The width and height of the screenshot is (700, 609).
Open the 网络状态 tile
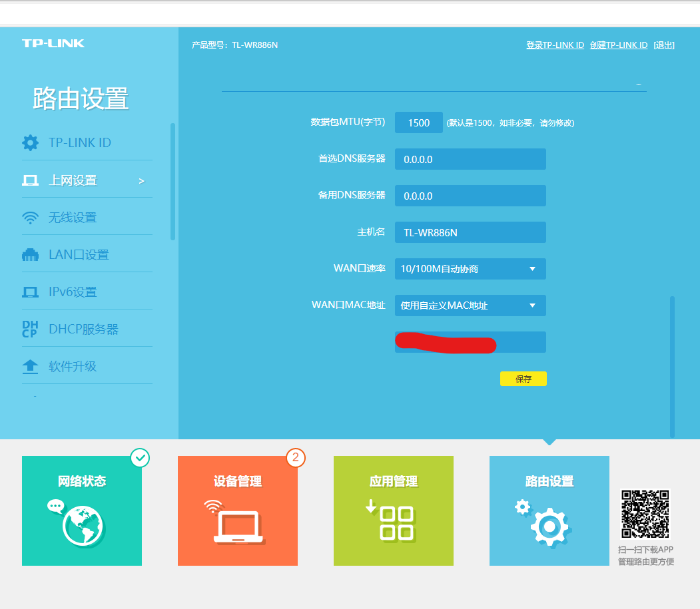pyautogui.click(x=82, y=511)
